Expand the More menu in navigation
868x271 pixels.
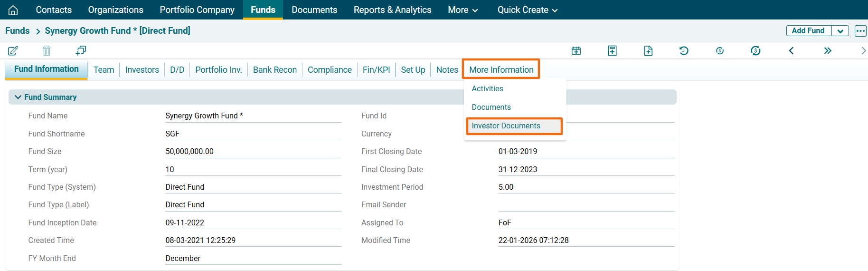(x=462, y=10)
